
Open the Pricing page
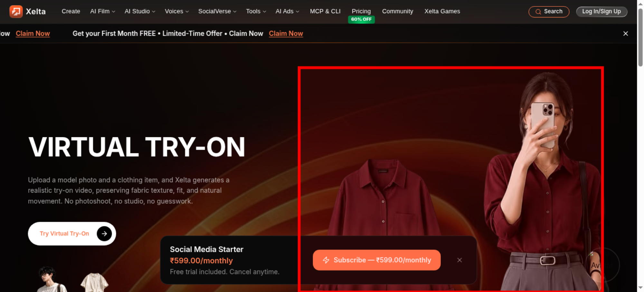pos(361,11)
